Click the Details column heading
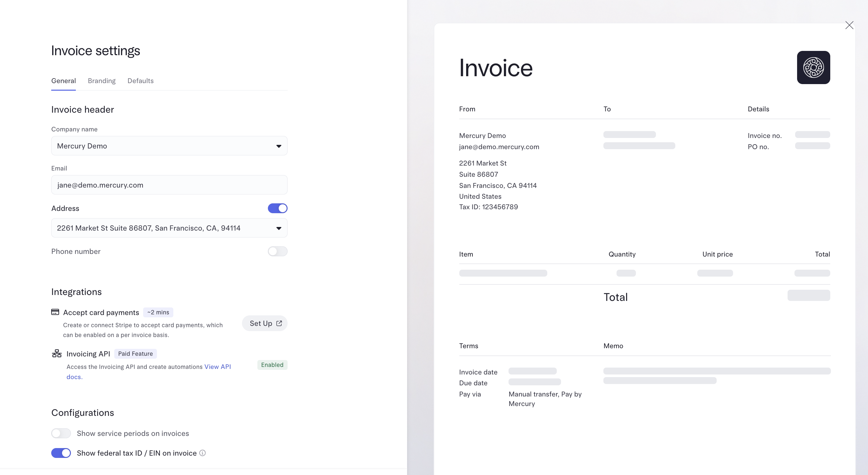The width and height of the screenshot is (868, 475). tap(758, 109)
